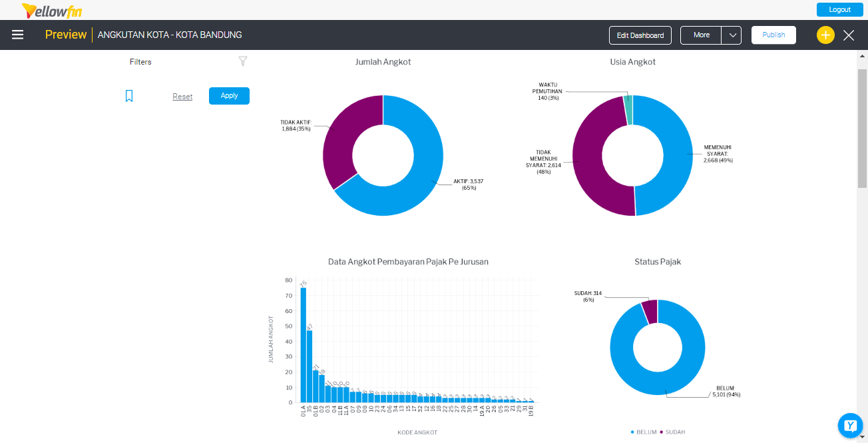Open the hamburger navigation menu
Image resolution: width=868 pixels, height=443 pixels.
18,35
